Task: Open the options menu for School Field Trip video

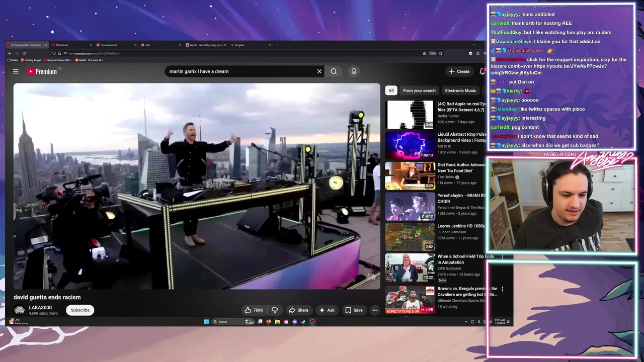Action: point(502,257)
